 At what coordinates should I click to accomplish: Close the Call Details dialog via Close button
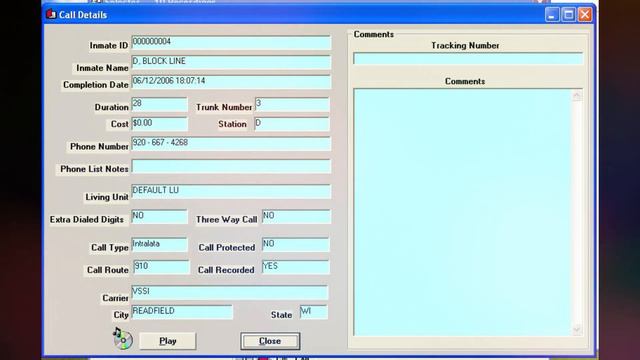pos(270,341)
